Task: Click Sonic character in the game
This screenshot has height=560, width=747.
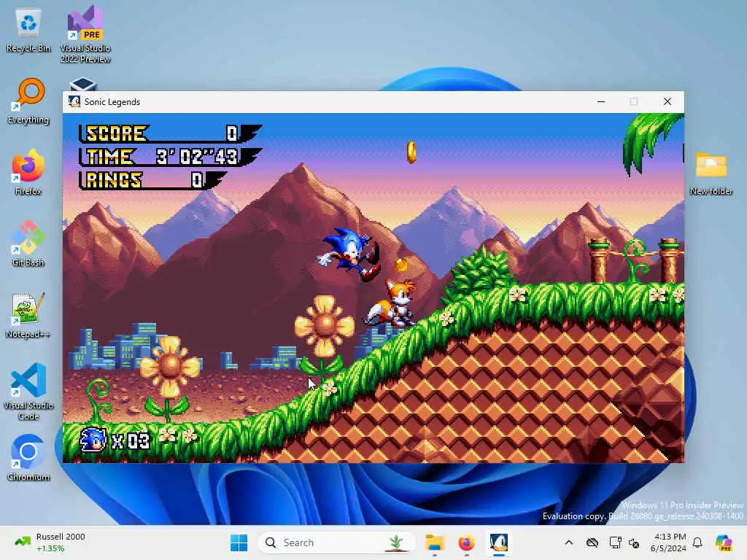Action: click(x=349, y=254)
